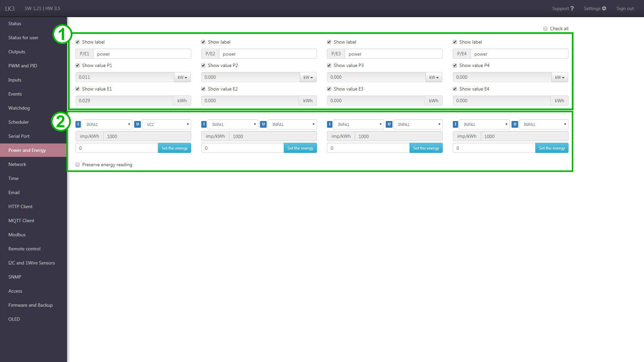
Task: Click the P/E4 label name field
Action: coord(520,54)
